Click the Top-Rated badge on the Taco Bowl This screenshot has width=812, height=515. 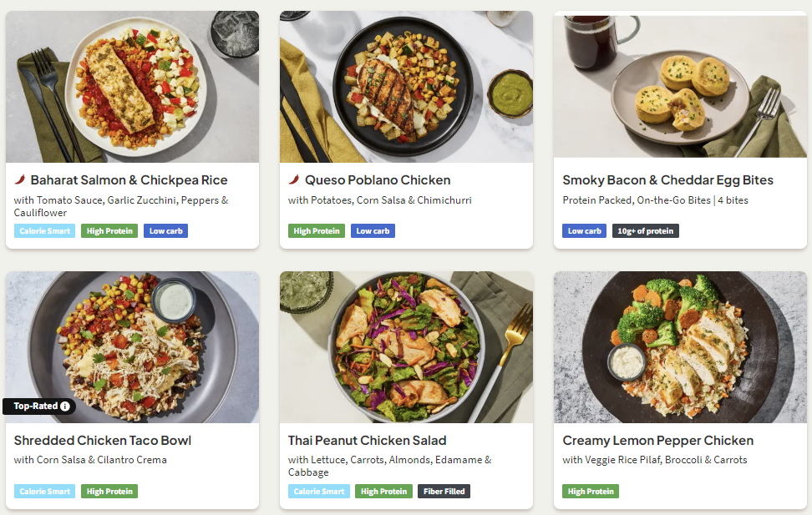pyautogui.click(x=36, y=406)
